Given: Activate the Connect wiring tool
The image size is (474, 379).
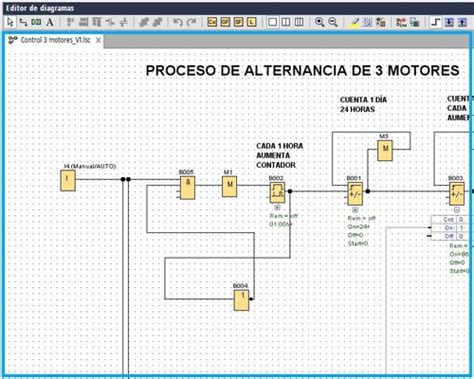Looking at the screenshot, I should 23,22.
